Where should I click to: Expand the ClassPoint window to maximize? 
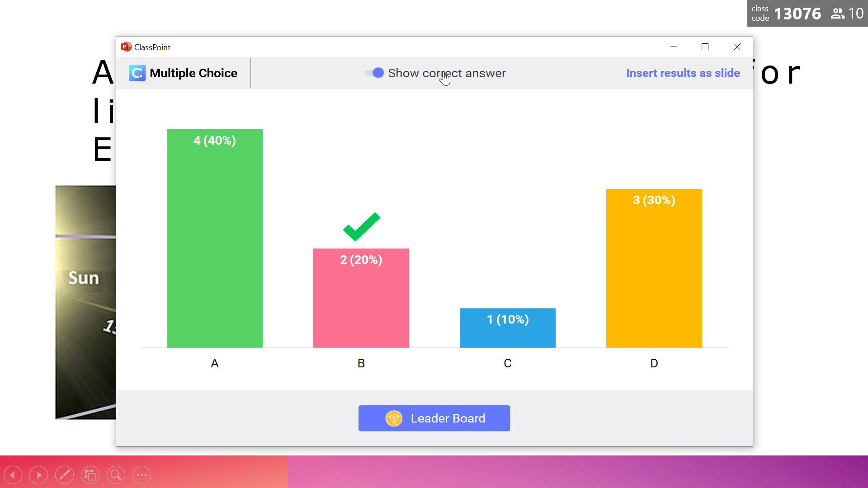[x=705, y=47]
